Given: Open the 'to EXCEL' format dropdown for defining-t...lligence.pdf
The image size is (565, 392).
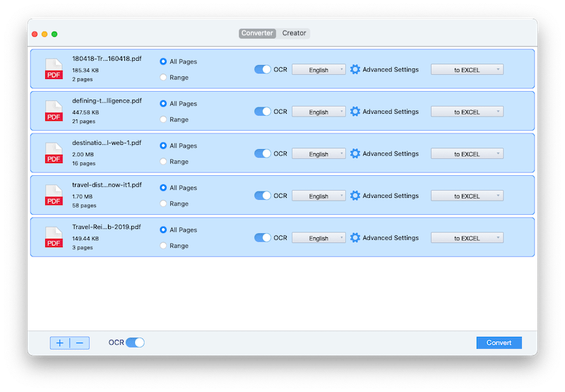Looking at the screenshot, I should click(x=467, y=112).
